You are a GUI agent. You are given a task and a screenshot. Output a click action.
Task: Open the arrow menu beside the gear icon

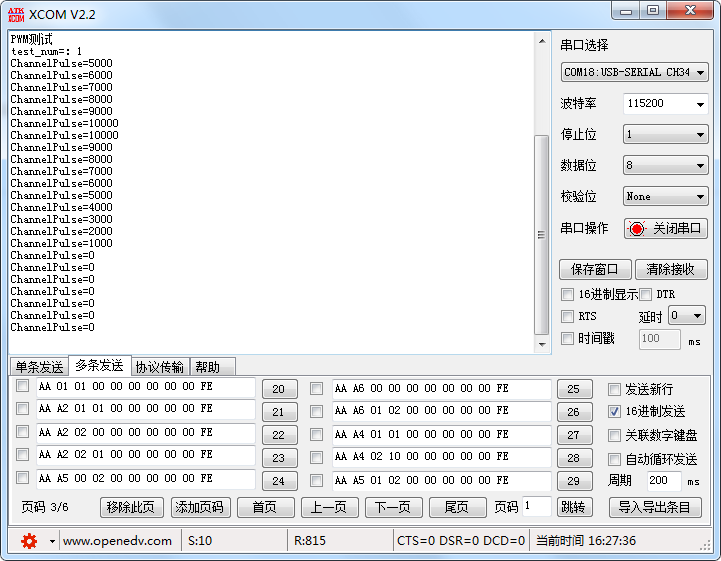(x=52, y=541)
